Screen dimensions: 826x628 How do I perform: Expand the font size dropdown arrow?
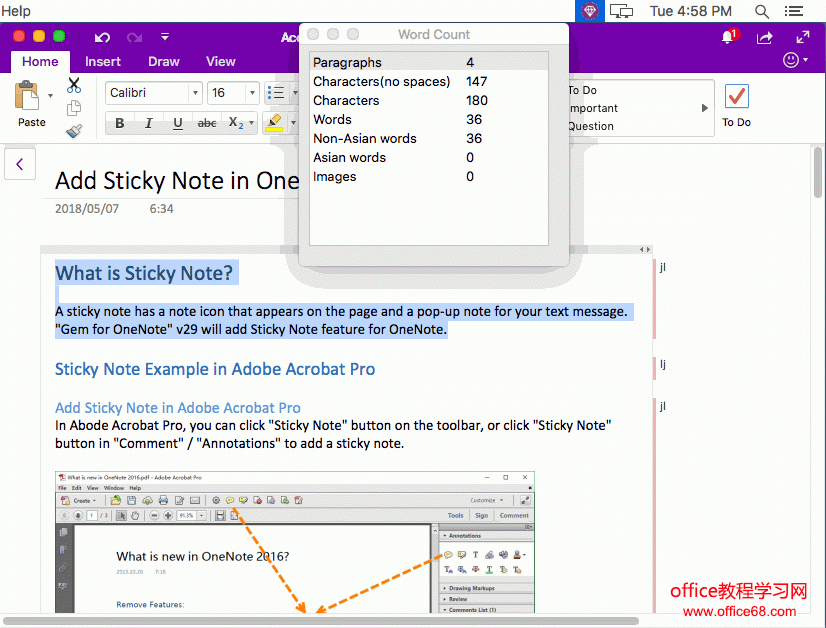(x=252, y=93)
